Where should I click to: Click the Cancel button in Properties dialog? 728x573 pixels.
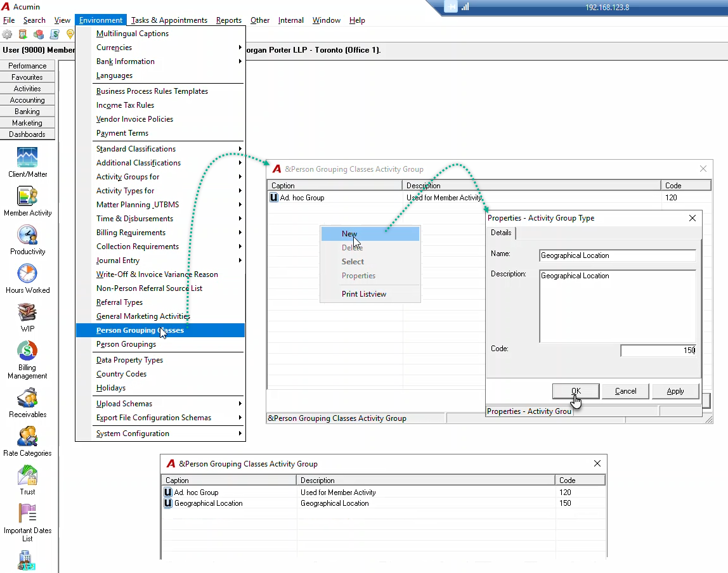[x=625, y=391]
